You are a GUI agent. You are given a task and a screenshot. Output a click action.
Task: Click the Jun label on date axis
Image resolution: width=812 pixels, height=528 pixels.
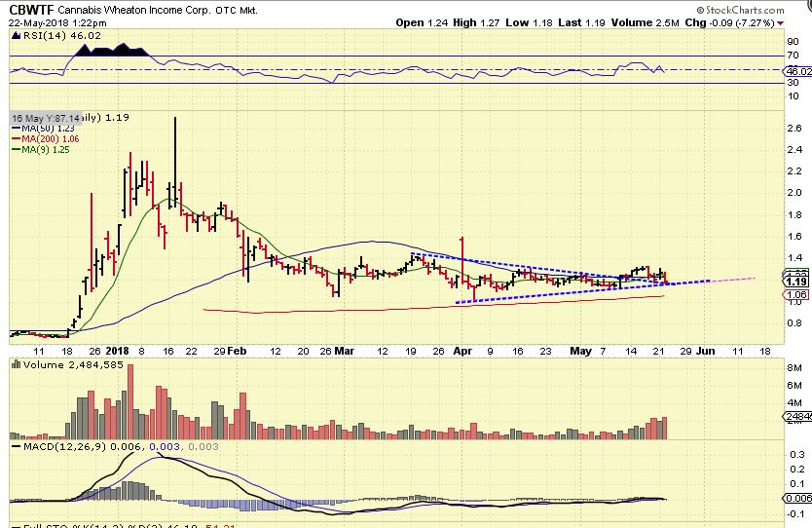pos(705,351)
